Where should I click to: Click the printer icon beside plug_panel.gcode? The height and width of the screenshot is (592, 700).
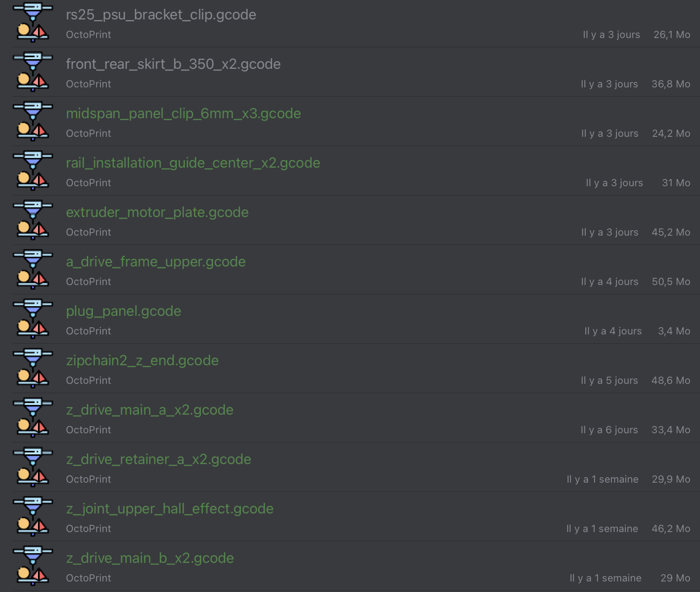[33, 319]
